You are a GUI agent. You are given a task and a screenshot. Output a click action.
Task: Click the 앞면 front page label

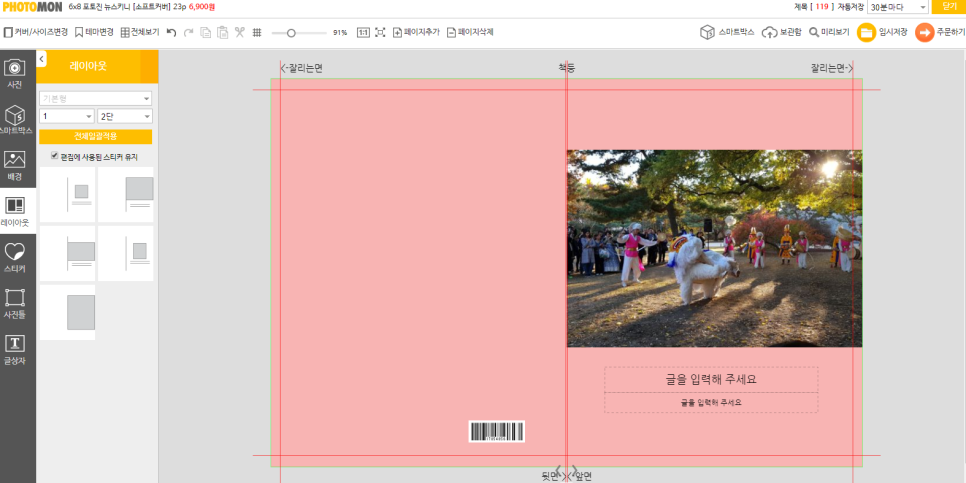(583, 476)
